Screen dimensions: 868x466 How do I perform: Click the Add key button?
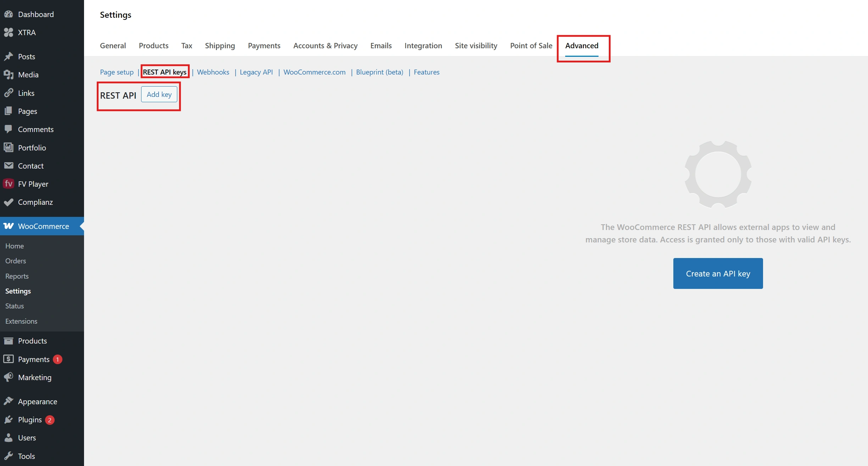[x=159, y=94]
